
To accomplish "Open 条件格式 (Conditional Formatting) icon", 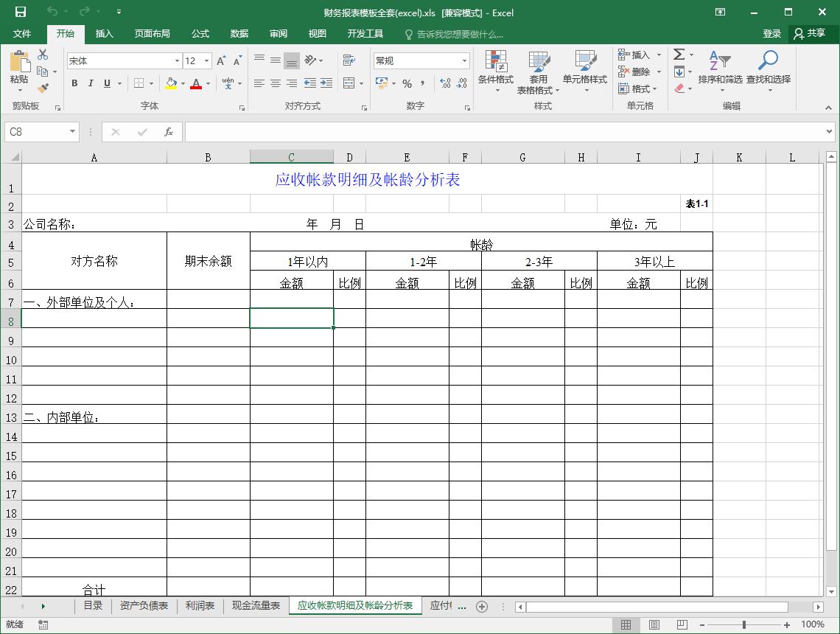I will point(495,70).
